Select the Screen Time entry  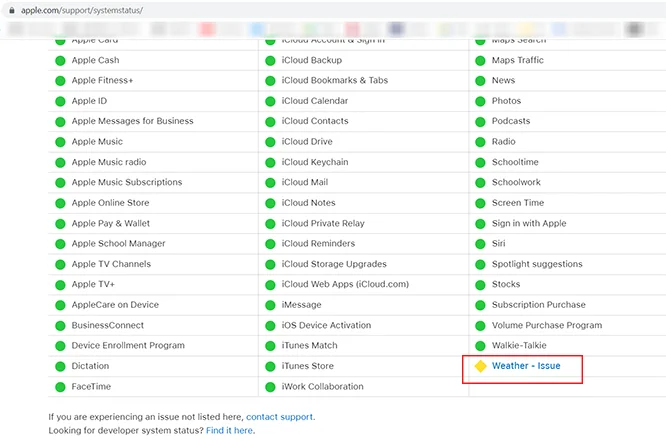pyautogui.click(x=518, y=203)
